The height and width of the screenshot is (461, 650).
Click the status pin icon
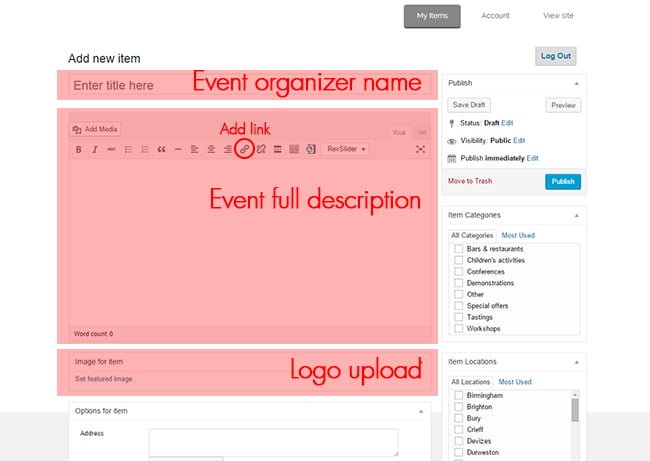tap(452, 124)
